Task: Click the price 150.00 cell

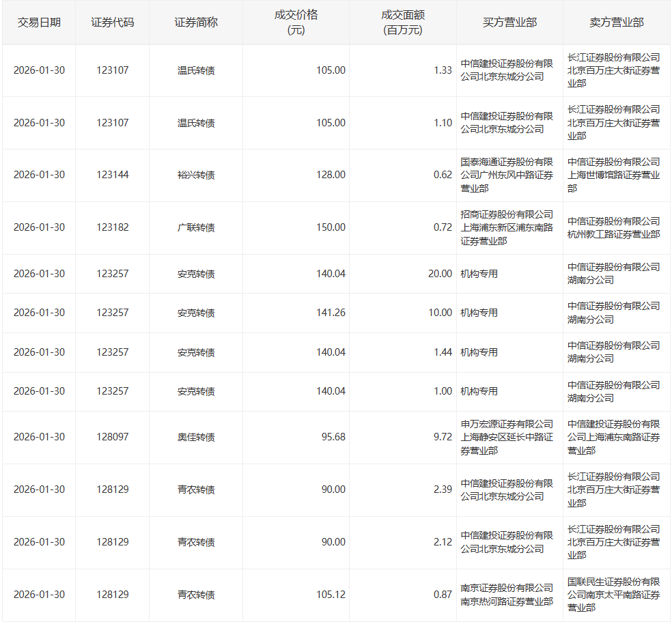Action: 296,227
